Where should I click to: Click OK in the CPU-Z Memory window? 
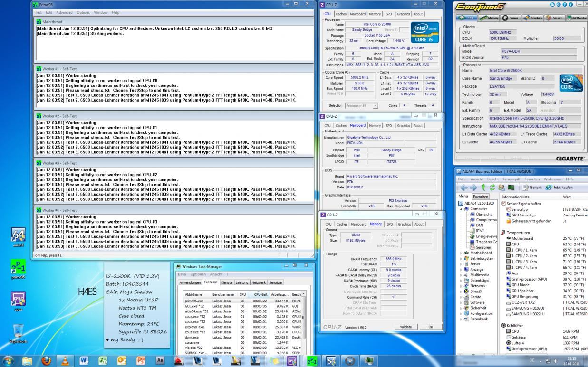431,327
